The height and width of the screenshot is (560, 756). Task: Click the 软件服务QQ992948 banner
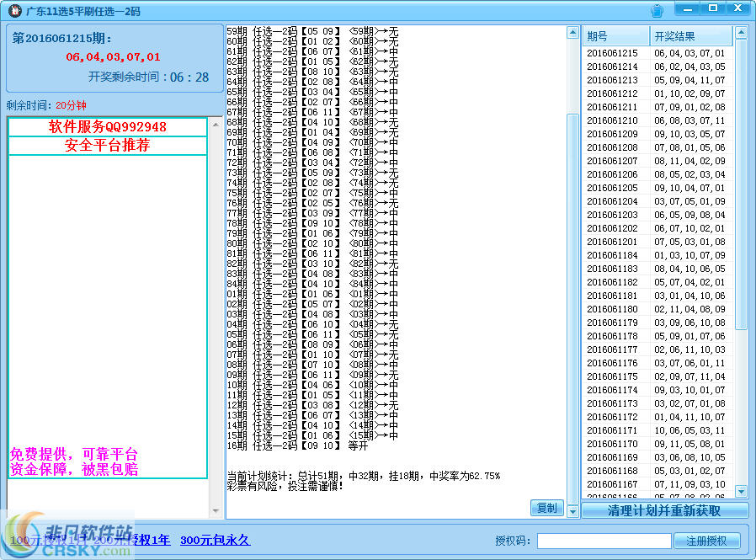click(x=108, y=127)
